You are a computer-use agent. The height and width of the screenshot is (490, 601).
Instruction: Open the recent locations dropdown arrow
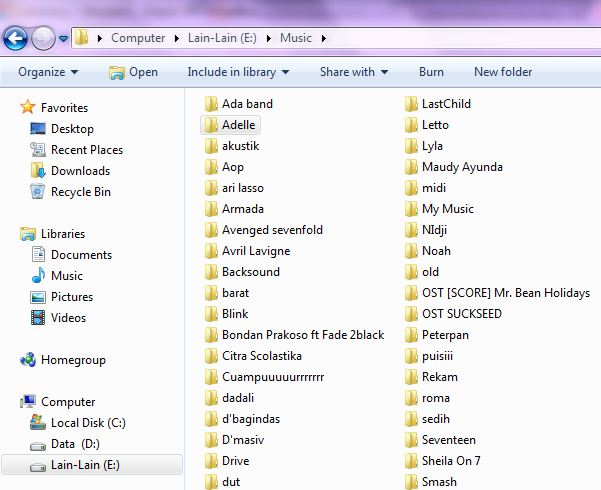(64, 39)
